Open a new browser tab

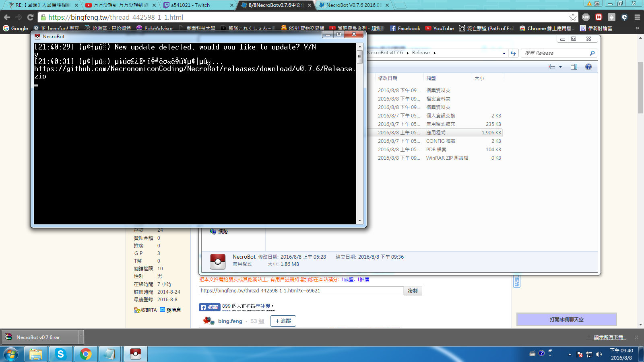[400, 5]
